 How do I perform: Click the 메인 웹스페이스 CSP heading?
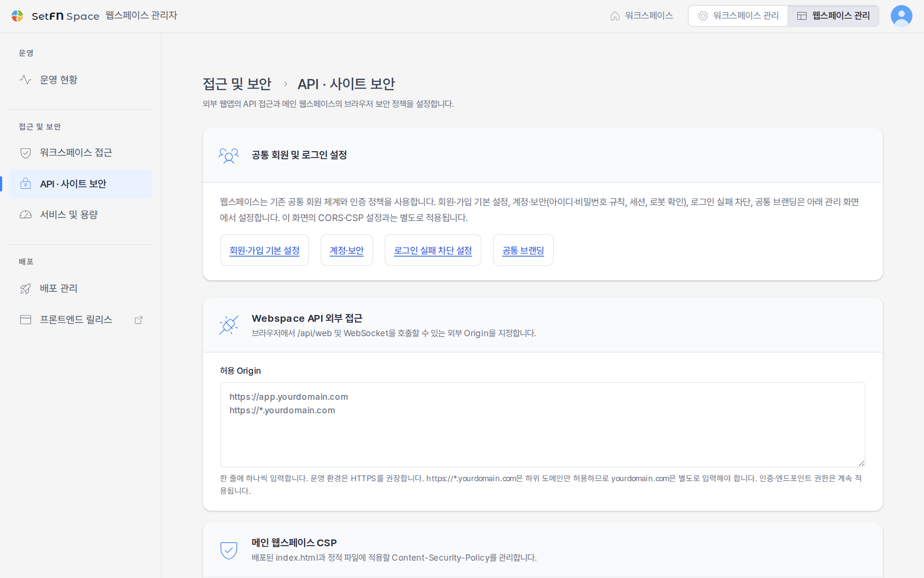click(294, 543)
